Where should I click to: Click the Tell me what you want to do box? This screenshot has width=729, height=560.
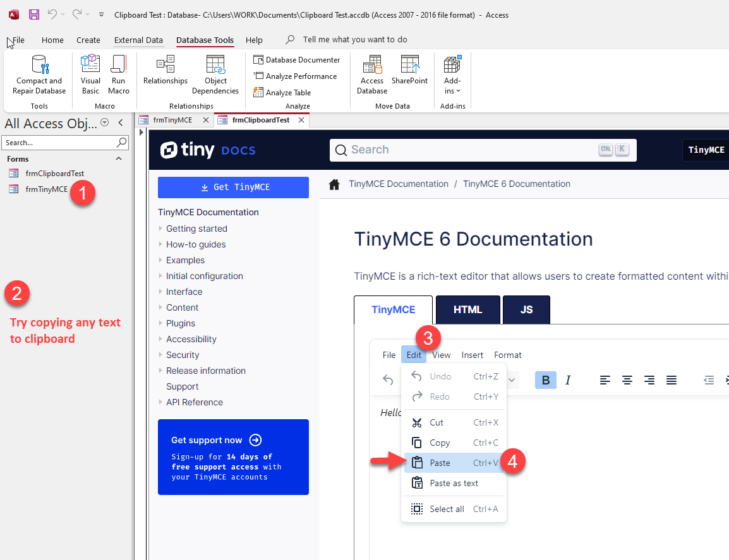coord(355,40)
